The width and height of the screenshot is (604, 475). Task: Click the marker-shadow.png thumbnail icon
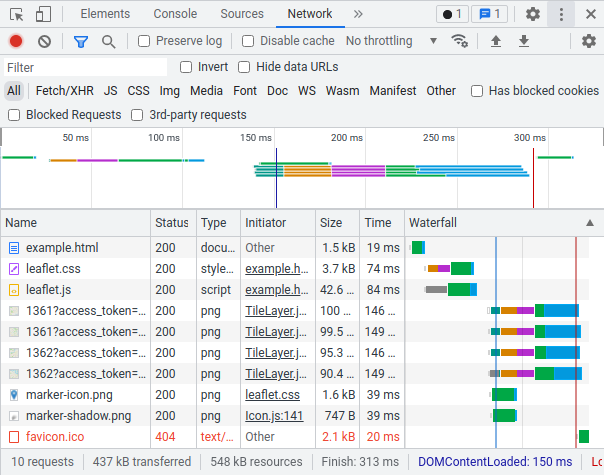pyautogui.click(x=14, y=416)
